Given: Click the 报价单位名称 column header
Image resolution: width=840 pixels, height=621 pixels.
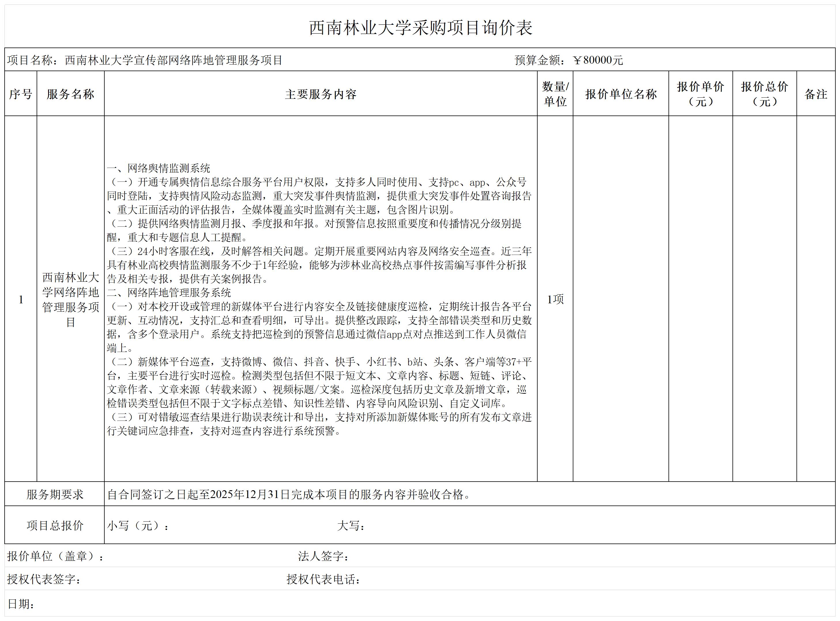Looking at the screenshot, I should point(621,94).
